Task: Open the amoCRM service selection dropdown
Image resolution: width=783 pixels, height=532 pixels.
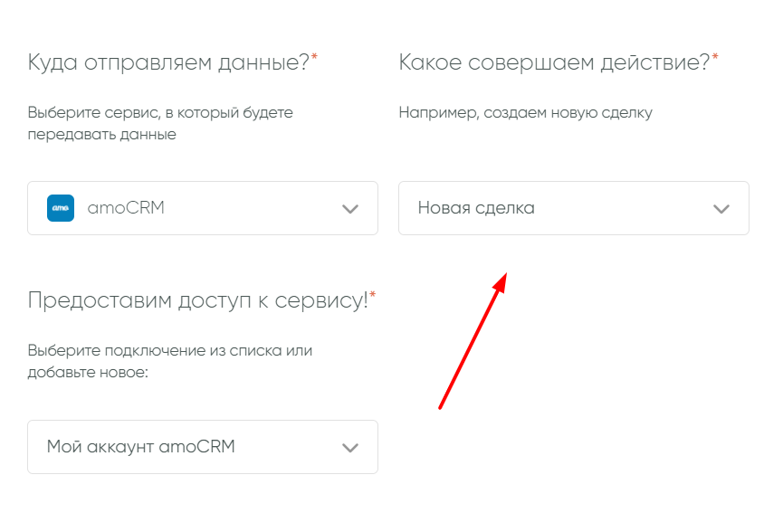Action: coord(203,208)
